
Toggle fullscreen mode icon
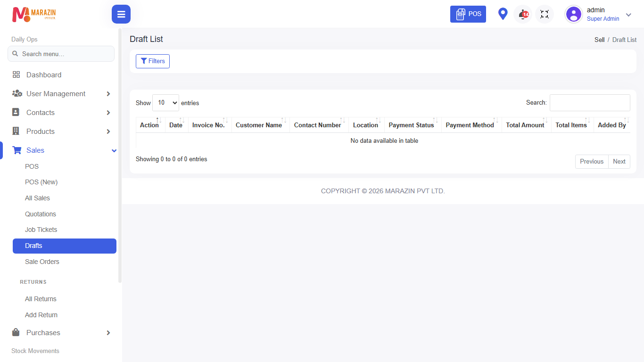[x=545, y=14]
